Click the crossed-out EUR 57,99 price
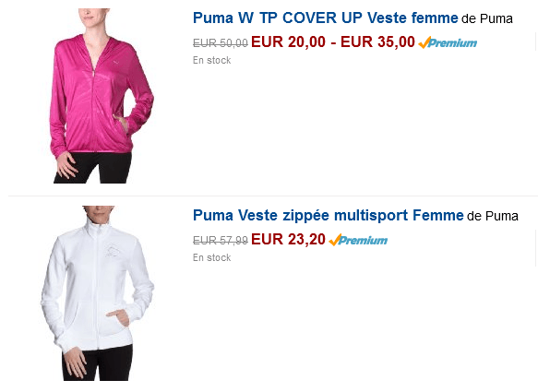 pos(221,241)
